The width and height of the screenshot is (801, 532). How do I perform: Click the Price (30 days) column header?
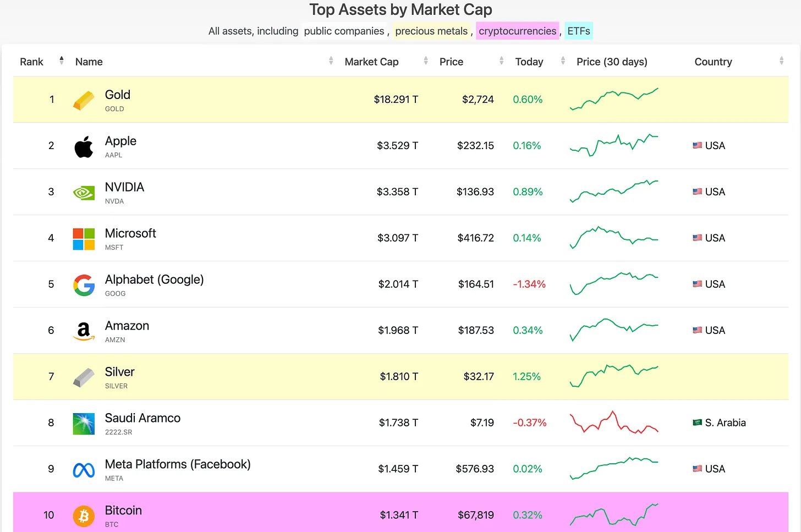click(612, 62)
